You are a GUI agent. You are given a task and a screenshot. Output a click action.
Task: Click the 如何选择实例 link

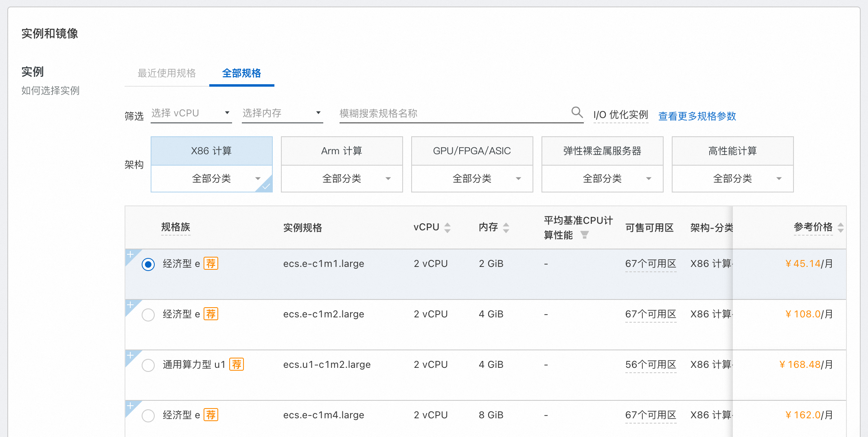[50, 90]
